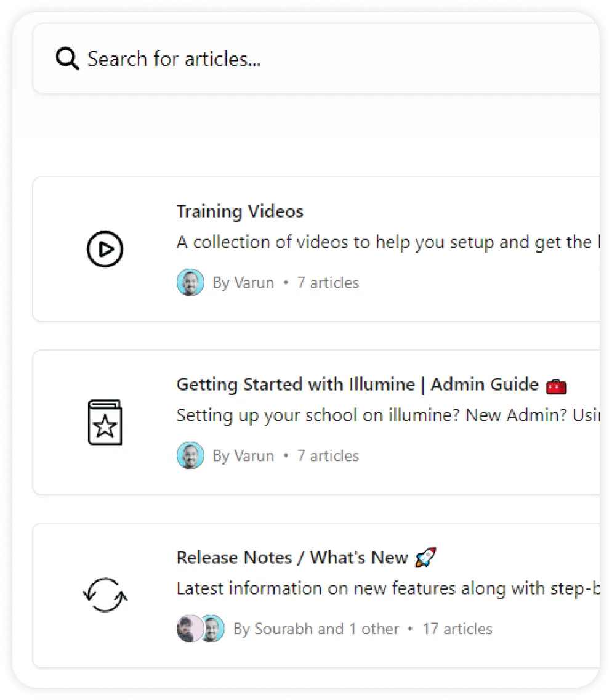
Task: Open Varun's avatar on Training Videos
Action: coord(190,282)
